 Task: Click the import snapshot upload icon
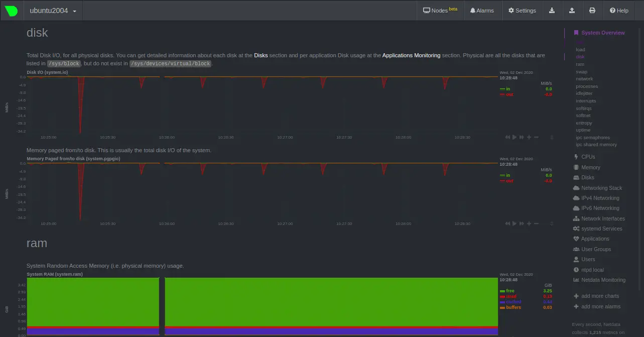572,11
